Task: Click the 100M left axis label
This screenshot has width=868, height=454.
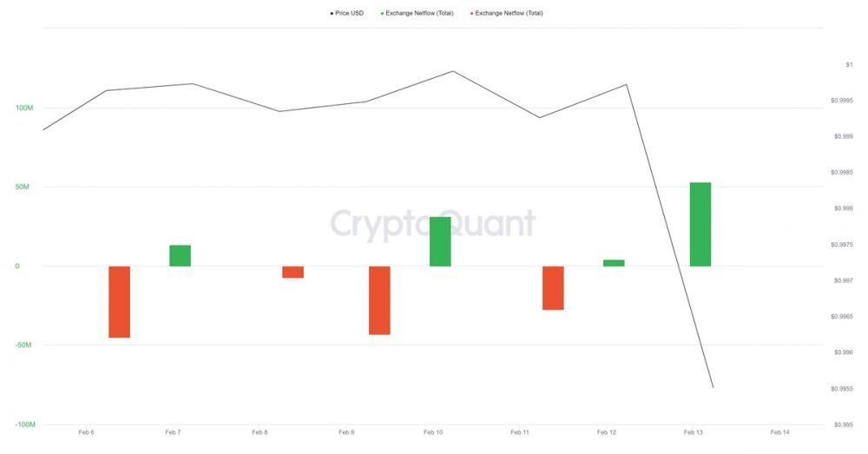Action: (x=24, y=108)
